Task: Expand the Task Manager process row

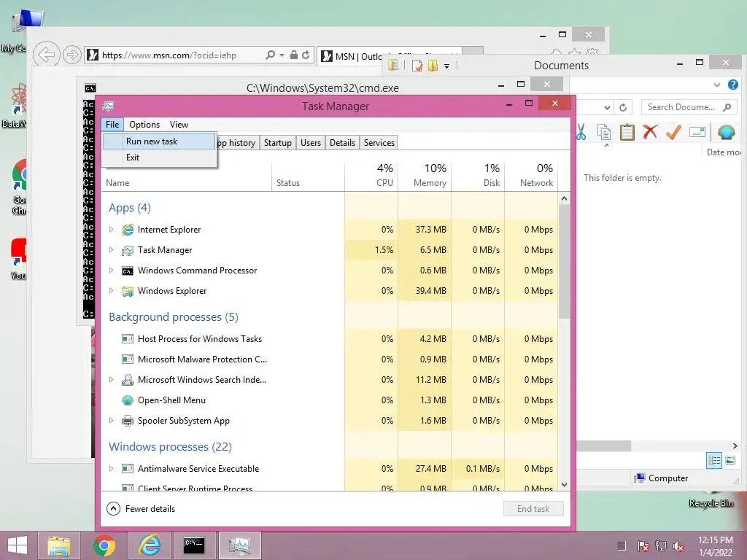Action: coord(111,250)
